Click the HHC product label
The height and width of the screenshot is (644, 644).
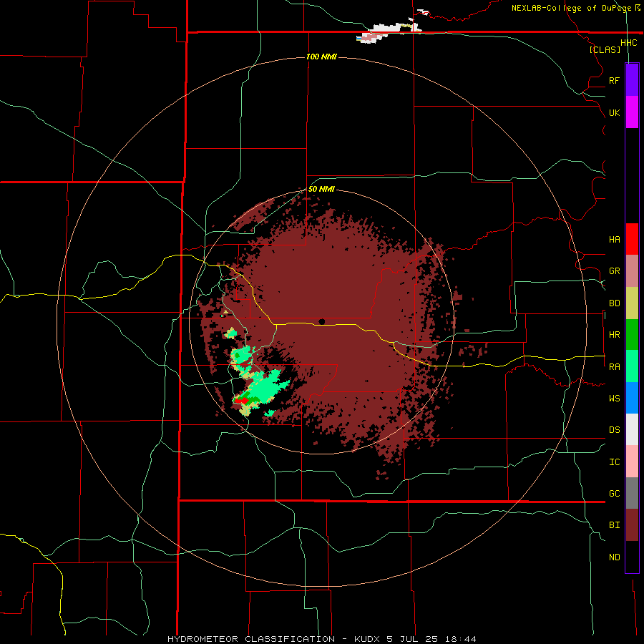click(x=629, y=43)
